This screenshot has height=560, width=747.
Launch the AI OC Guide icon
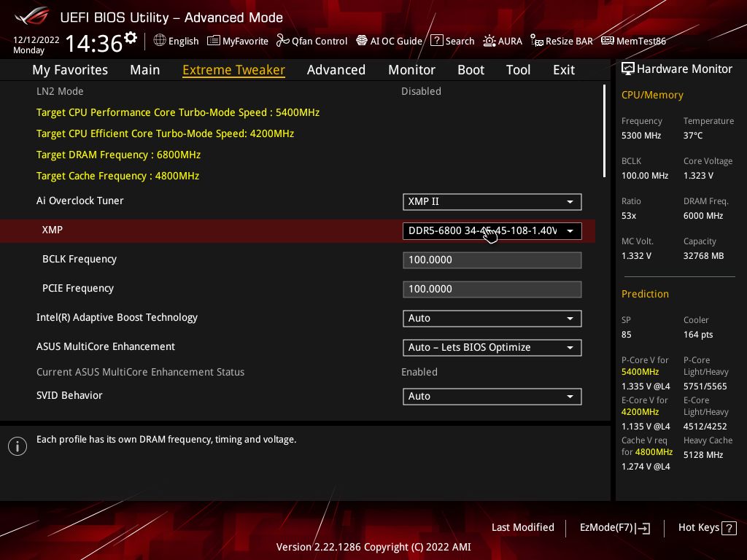tap(362, 41)
